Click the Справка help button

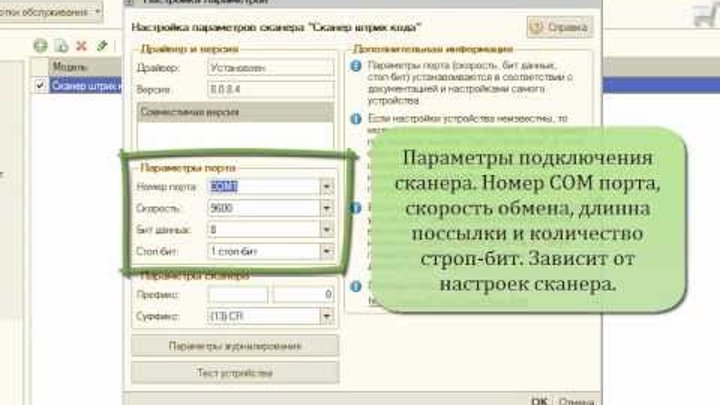pos(560,27)
